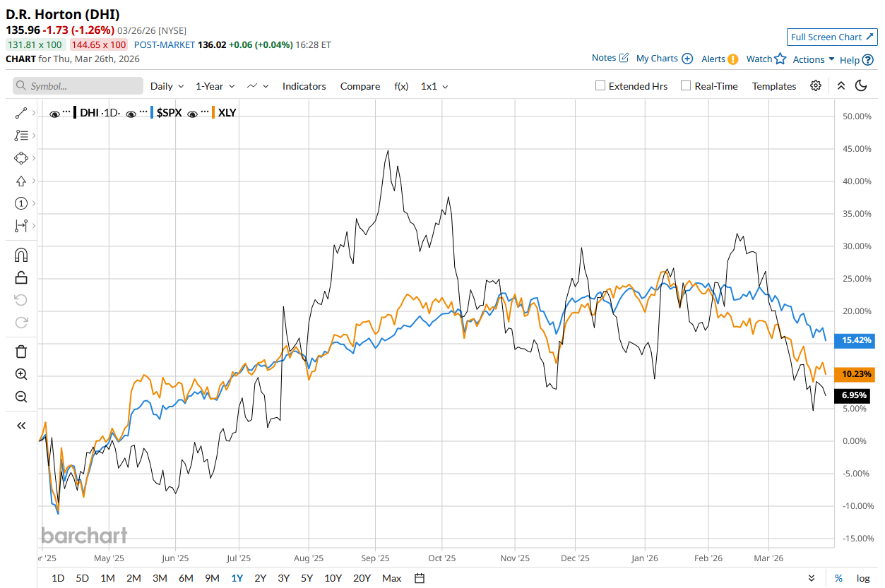Select the 3M time range
The width and height of the screenshot is (885, 588).
pyautogui.click(x=160, y=578)
